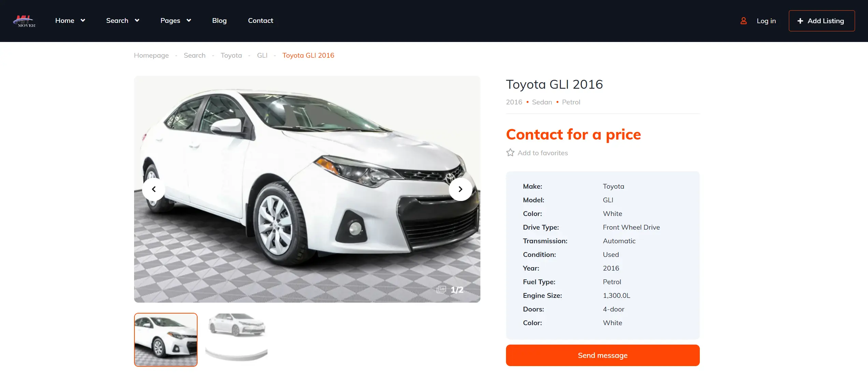Click the Log in link

[766, 21]
